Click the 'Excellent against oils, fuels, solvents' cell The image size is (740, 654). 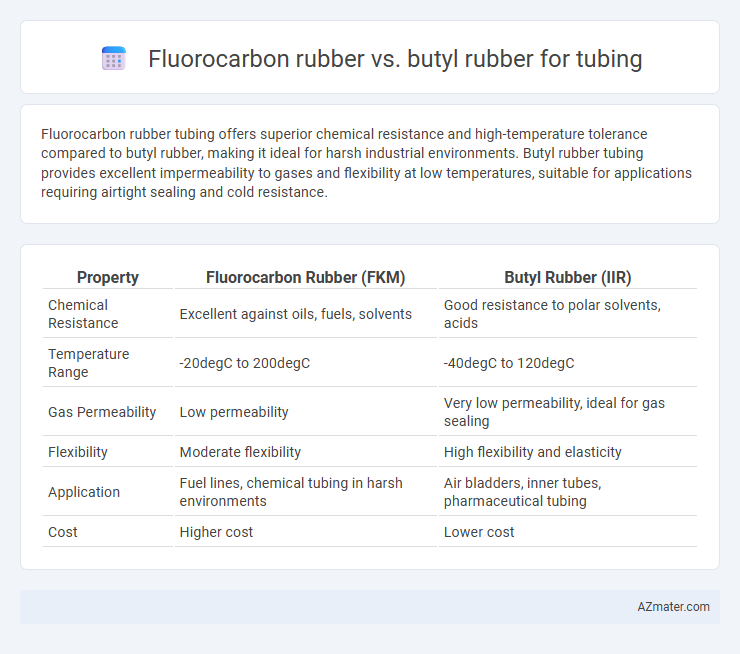[x=295, y=314]
